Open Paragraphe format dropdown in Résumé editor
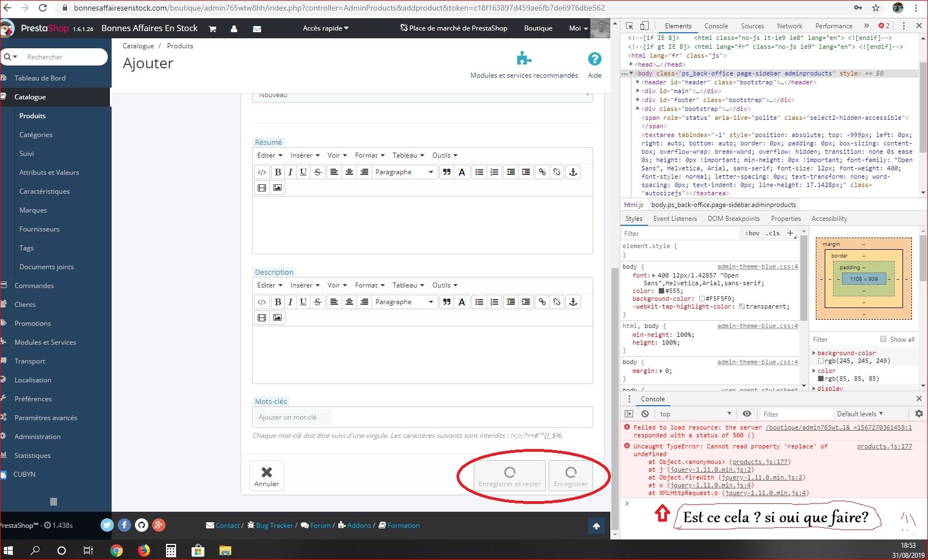Viewport: 928px width, 560px height. click(404, 172)
